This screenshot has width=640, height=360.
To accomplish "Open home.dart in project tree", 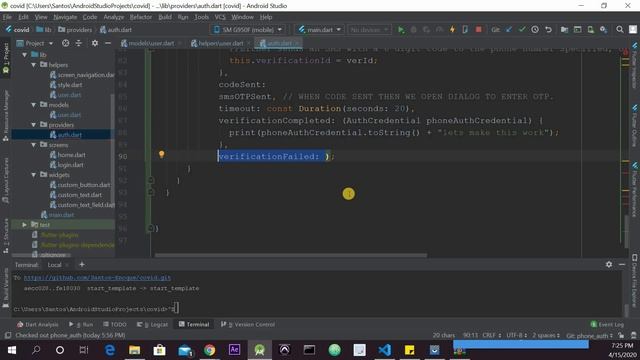I will [x=71, y=155].
